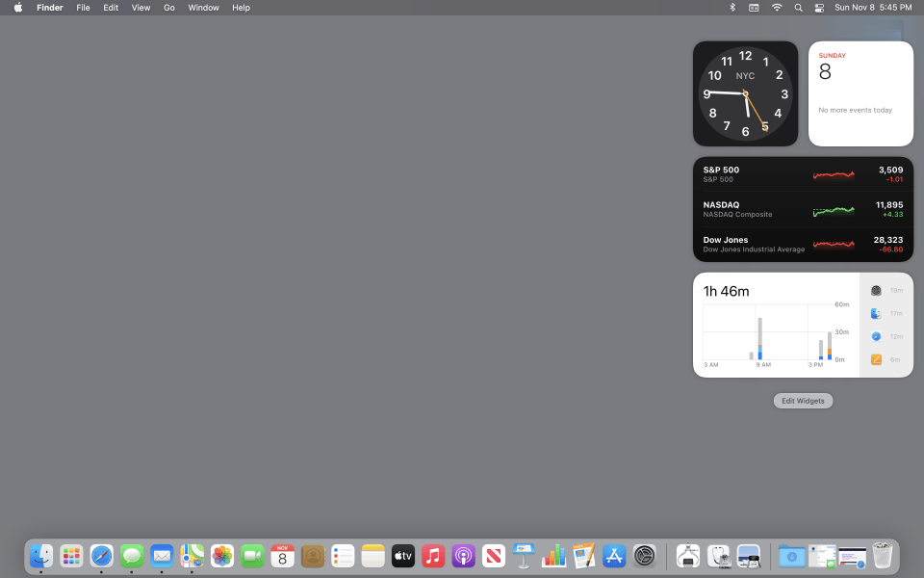Open the Apple TV app

[x=402, y=556]
